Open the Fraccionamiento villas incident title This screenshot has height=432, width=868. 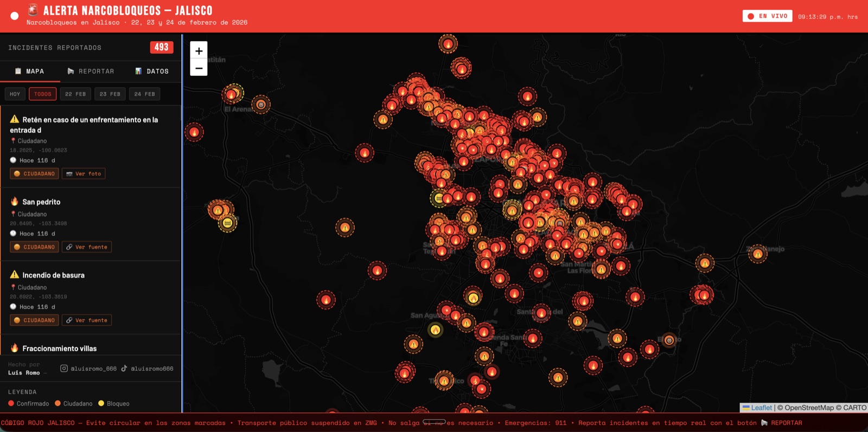[x=59, y=348]
